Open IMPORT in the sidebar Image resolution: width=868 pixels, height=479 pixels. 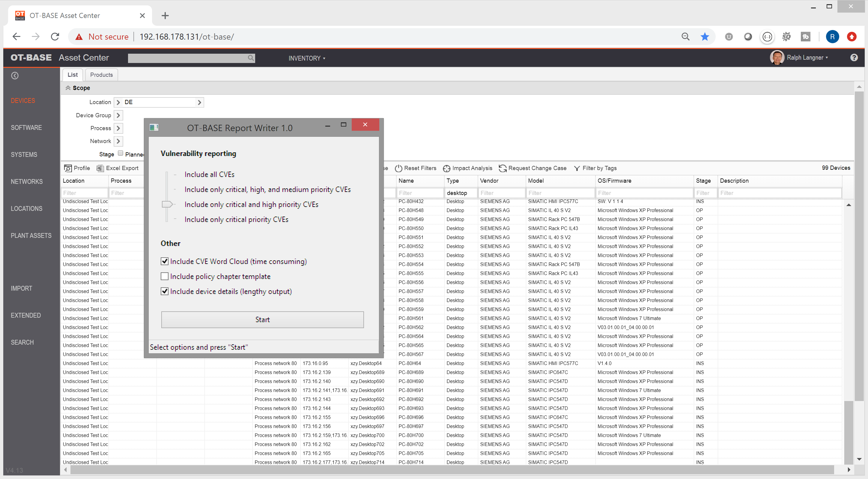click(x=21, y=288)
